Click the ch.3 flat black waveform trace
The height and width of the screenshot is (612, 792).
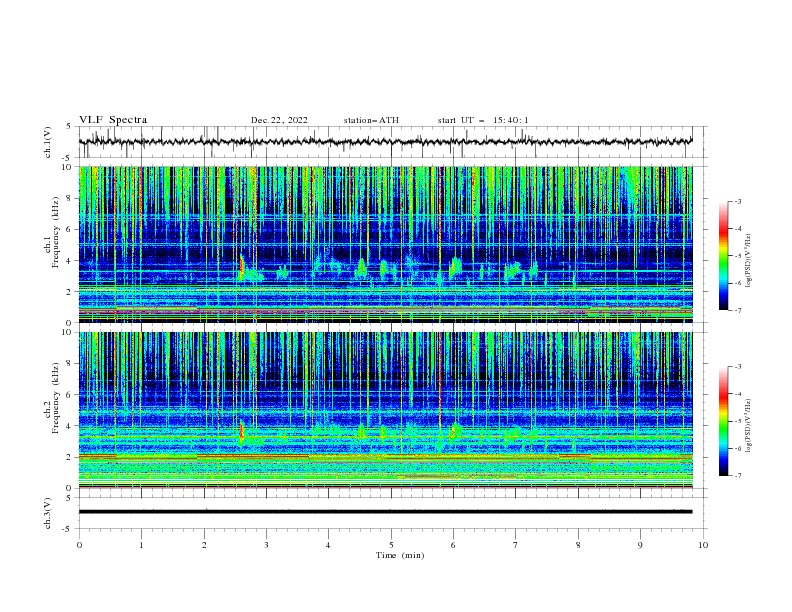[x=385, y=512]
